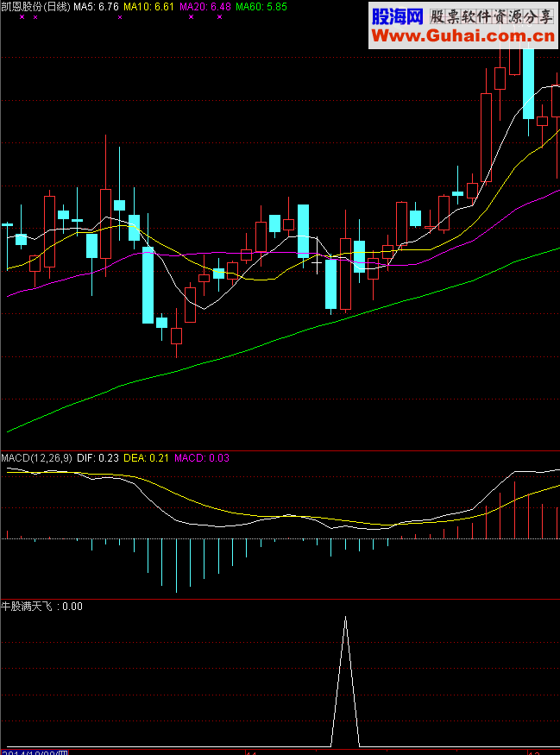Click the green MA60 line on the chart
The image size is (560, 755).
click(289, 335)
